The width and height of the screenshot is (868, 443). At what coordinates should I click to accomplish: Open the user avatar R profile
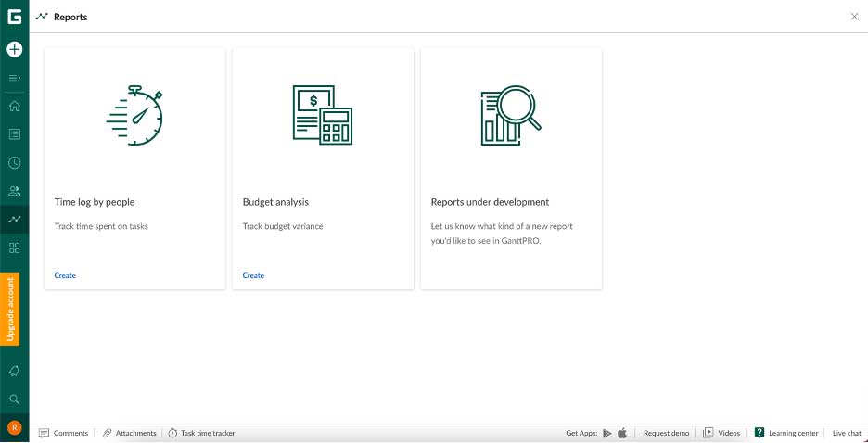tap(15, 427)
